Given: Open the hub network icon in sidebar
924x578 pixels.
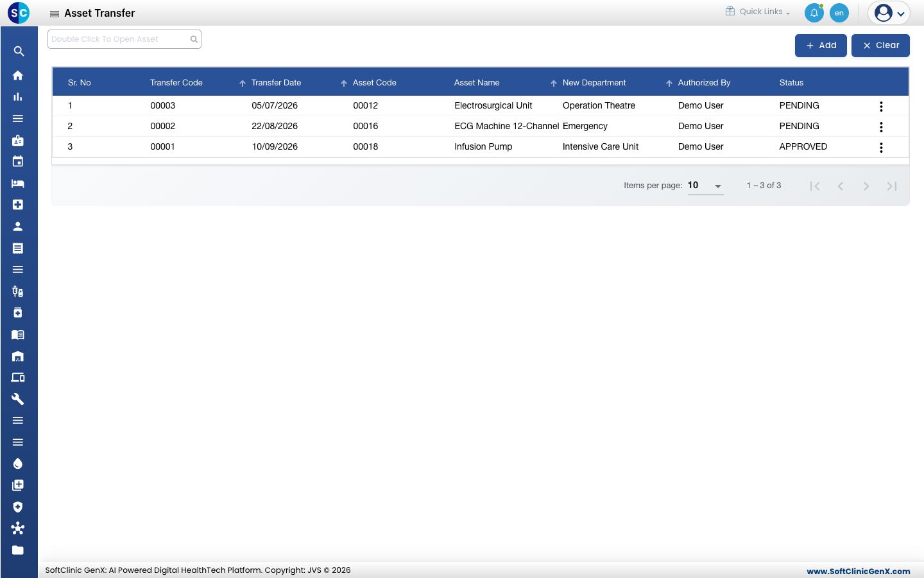Looking at the screenshot, I should pyautogui.click(x=18, y=529).
